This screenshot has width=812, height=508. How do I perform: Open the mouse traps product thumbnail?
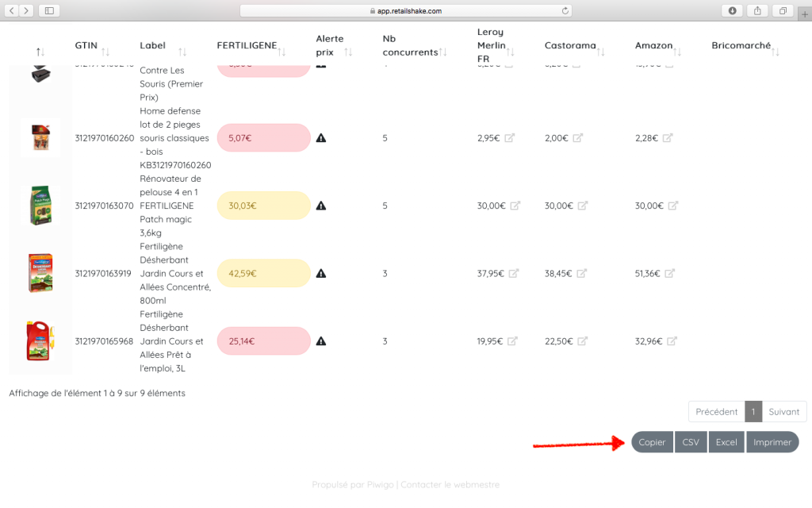pyautogui.click(x=40, y=138)
